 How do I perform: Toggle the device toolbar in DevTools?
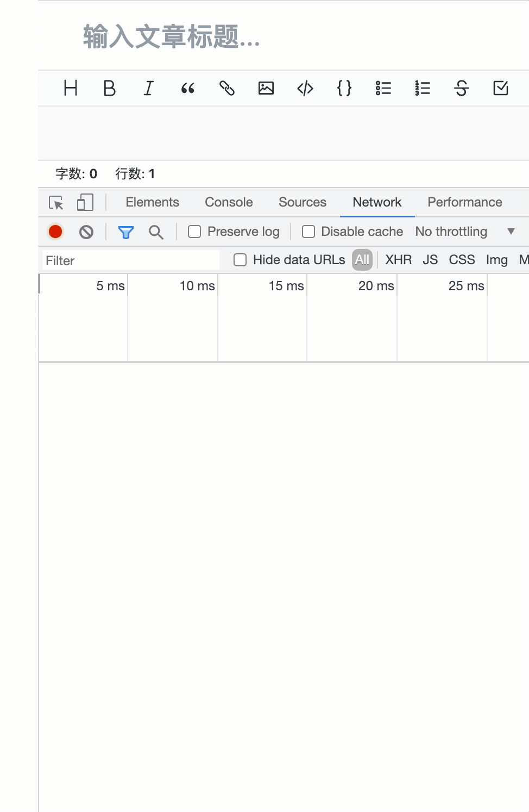tap(85, 203)
